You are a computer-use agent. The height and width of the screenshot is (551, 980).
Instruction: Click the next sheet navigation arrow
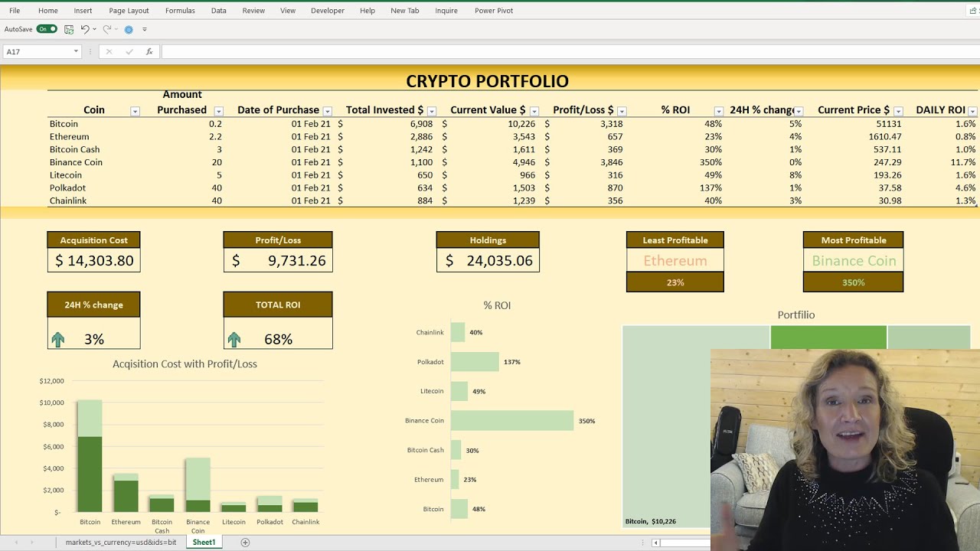pos(31,542)
